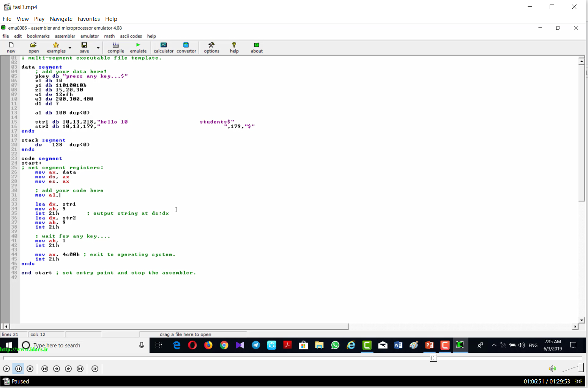This screenshot has width=588, height=388.
Task: Expand the examples dropdown arrow
Action: click(70, 48)
